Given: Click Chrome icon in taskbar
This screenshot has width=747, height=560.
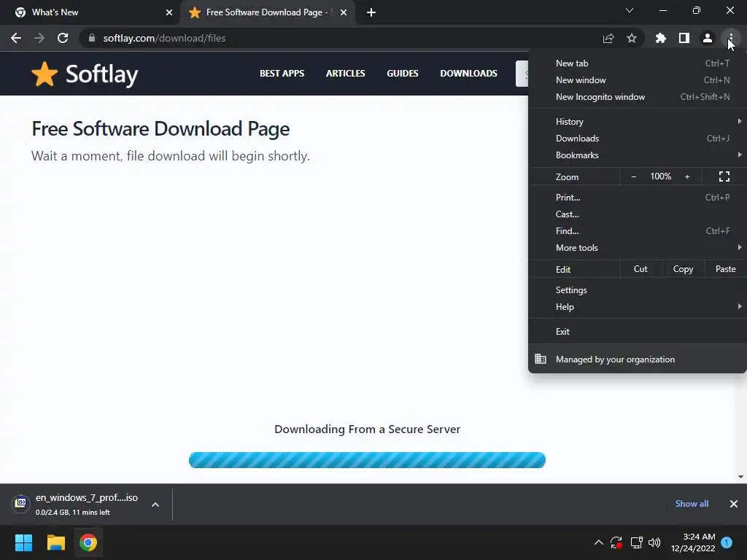Looking at the screenshot, I should click(x=88, y=542).
